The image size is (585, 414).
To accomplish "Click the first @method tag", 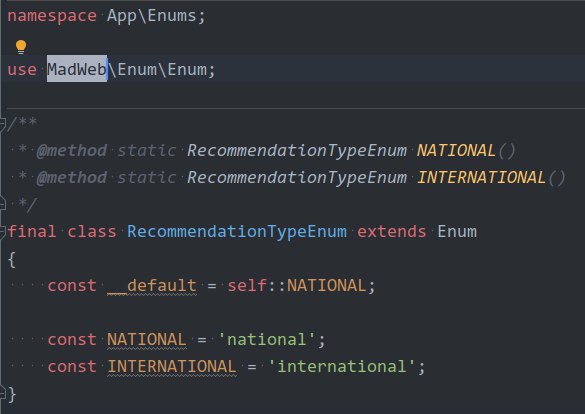I will pos(72,151).
